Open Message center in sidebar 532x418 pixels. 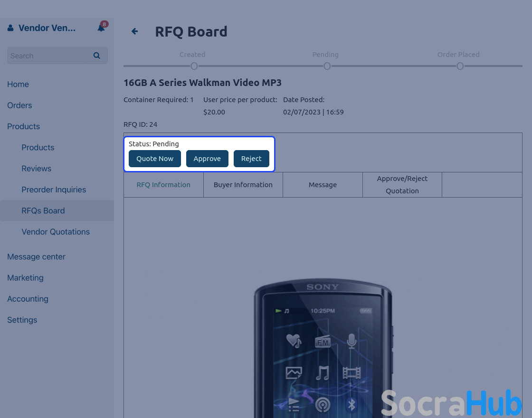click(36, 256)
